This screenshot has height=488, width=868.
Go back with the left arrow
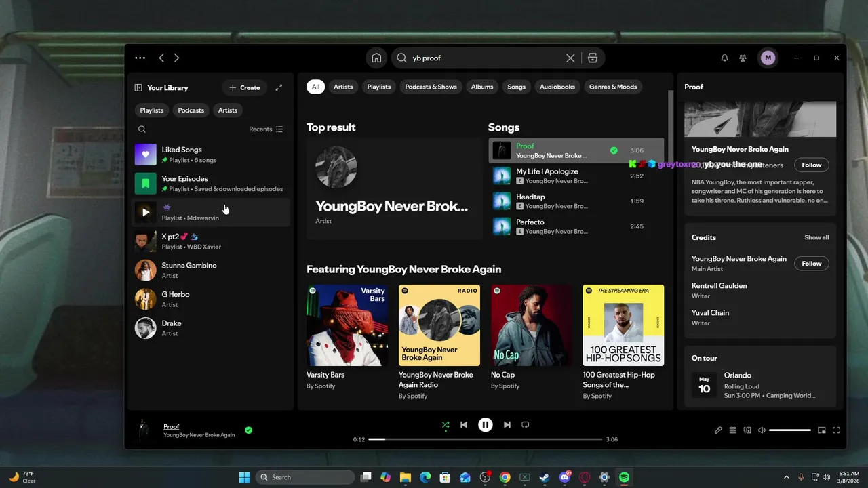(x=161, y=58)
